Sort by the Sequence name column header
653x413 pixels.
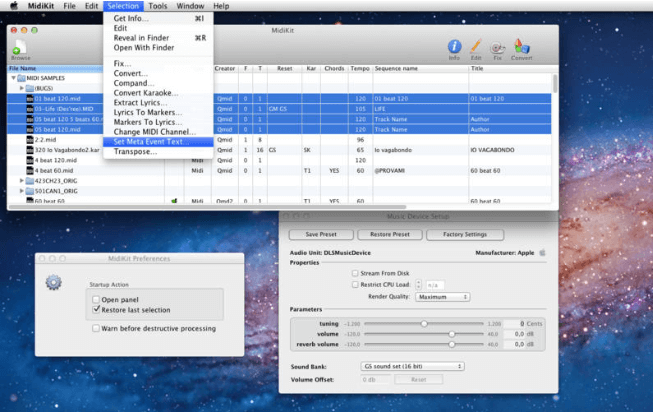[x=421, y=68]
